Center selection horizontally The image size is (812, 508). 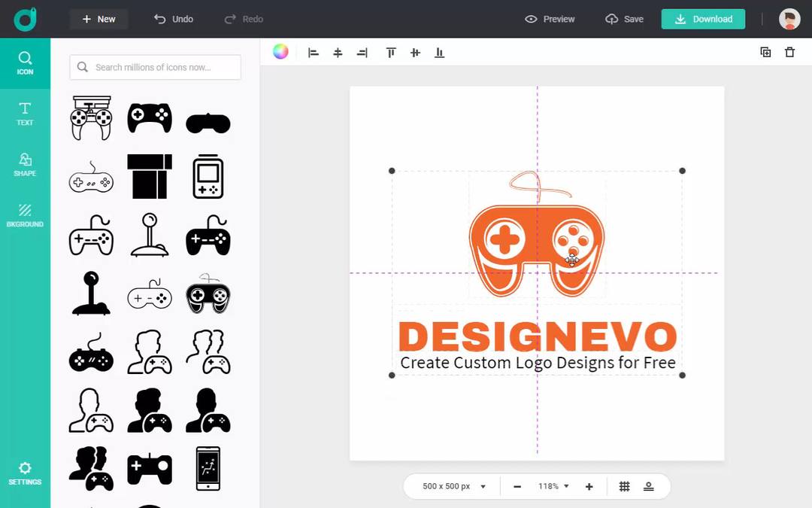coord(338,53)
